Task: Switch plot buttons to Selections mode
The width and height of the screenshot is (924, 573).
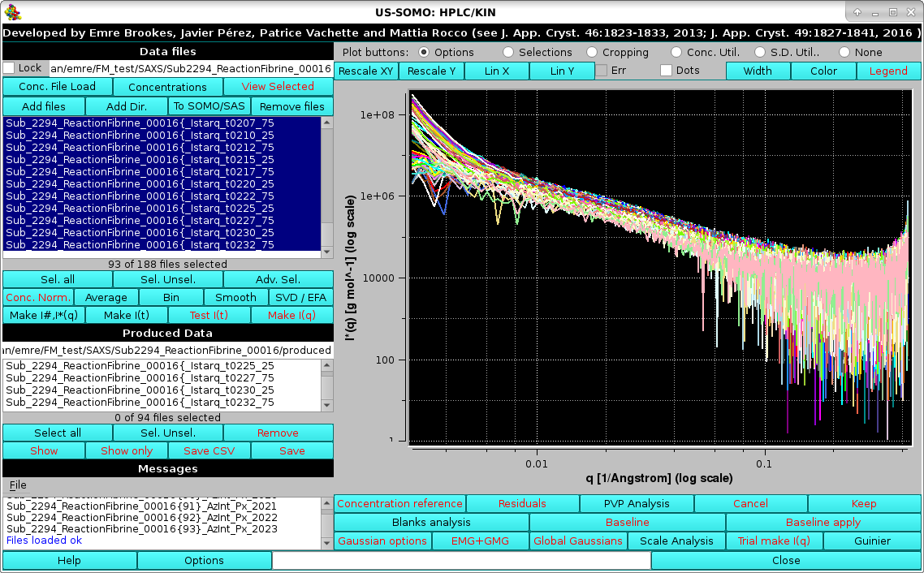Action: 510,52
